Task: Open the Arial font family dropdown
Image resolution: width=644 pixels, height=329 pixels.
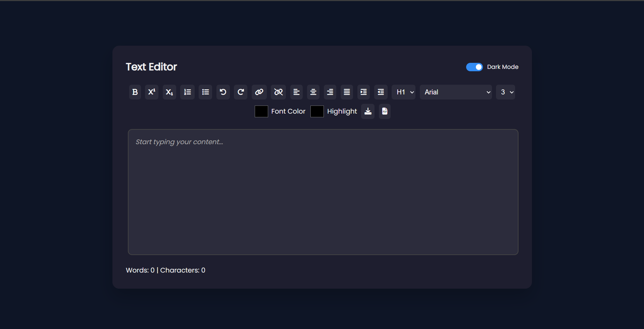Action: point(456,92)
